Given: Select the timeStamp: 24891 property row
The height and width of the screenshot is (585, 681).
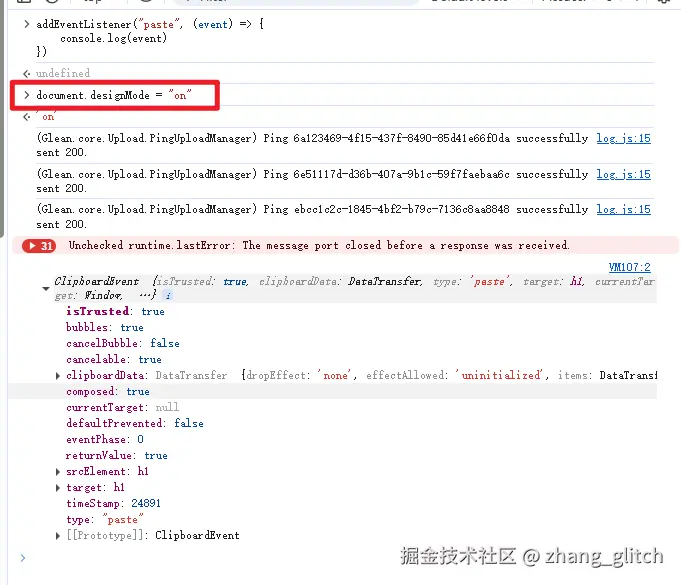Looking at the screenshot, I should point(113,504).
